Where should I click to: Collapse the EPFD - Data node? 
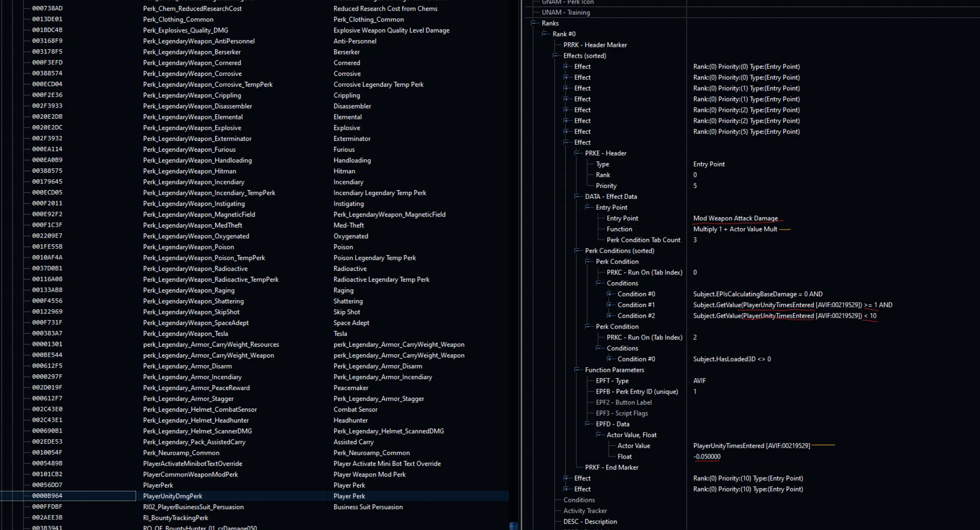(x=588, y=424)
